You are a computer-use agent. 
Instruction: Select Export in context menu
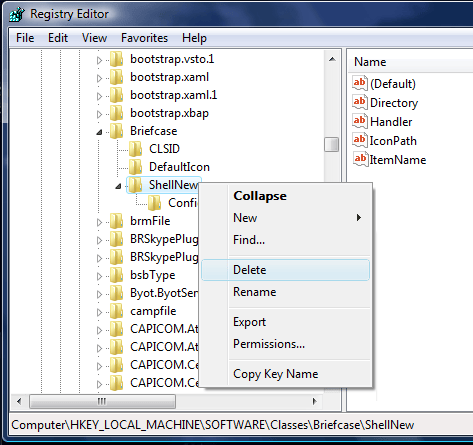(286, 322)
